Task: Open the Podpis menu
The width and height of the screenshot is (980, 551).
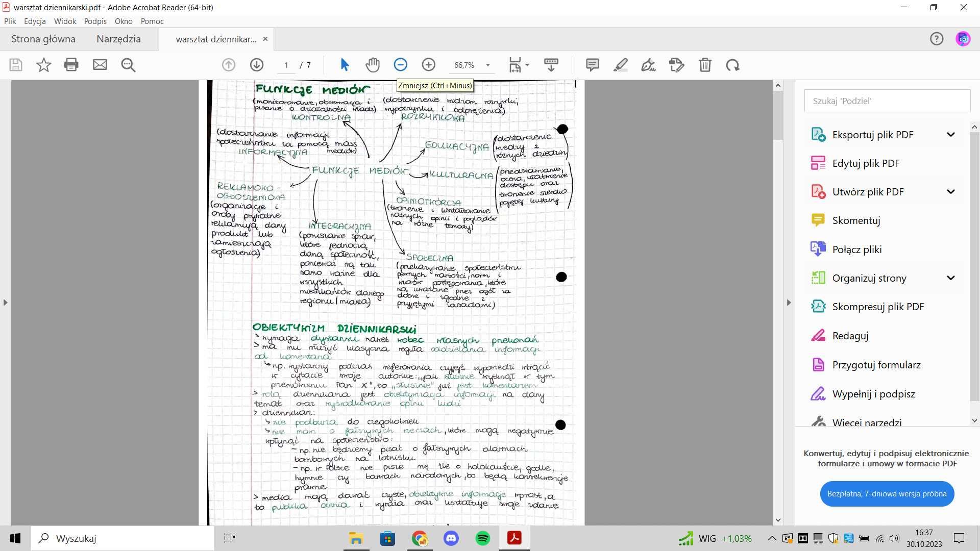Action: (95, 21)
